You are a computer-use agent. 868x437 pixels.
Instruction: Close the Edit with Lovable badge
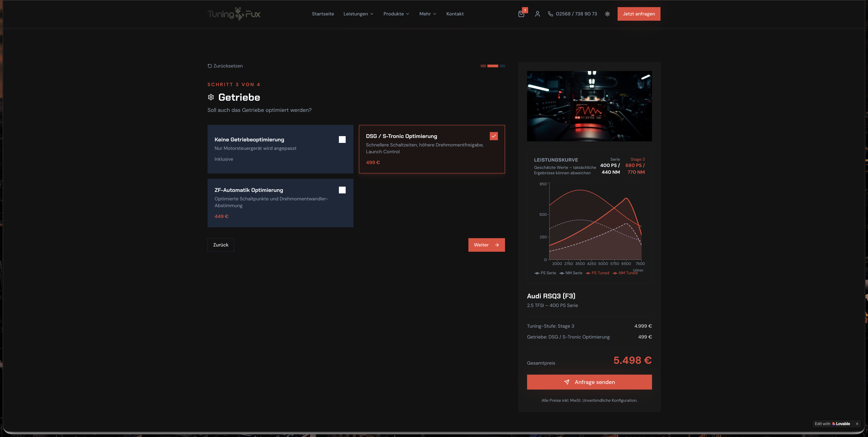(857, 424)
